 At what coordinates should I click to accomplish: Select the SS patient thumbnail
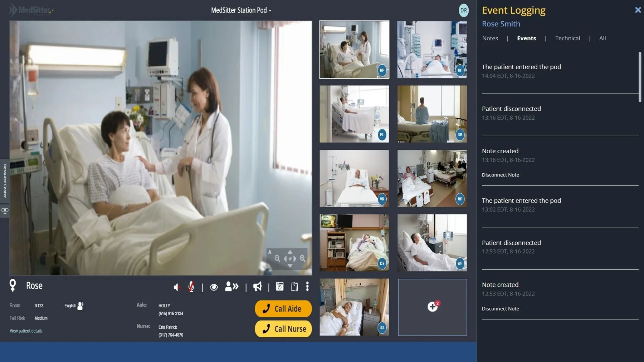point(354,307)
